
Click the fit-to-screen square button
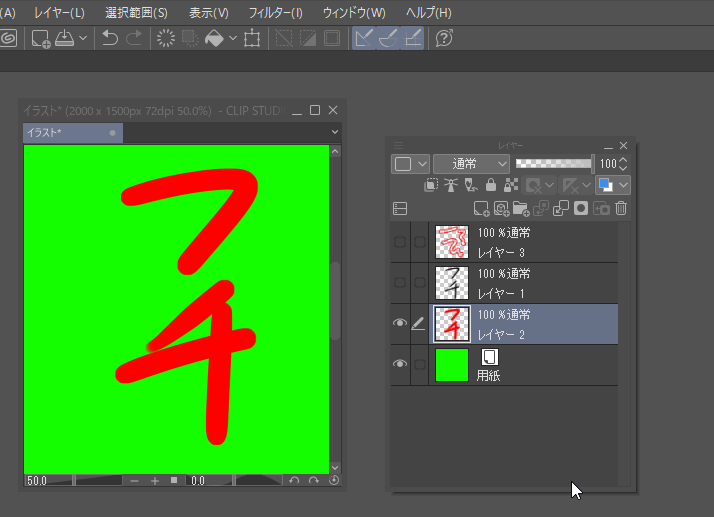[174, 480]
